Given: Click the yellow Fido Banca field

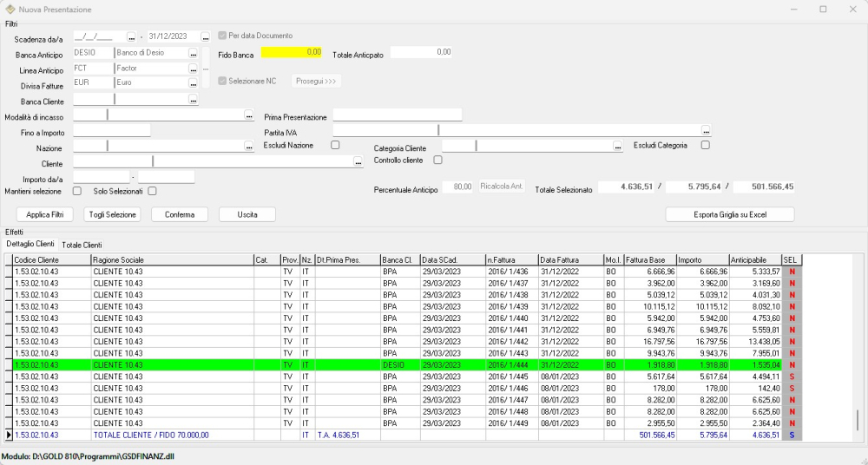Looking at the screenshot, I should [292, 52].
